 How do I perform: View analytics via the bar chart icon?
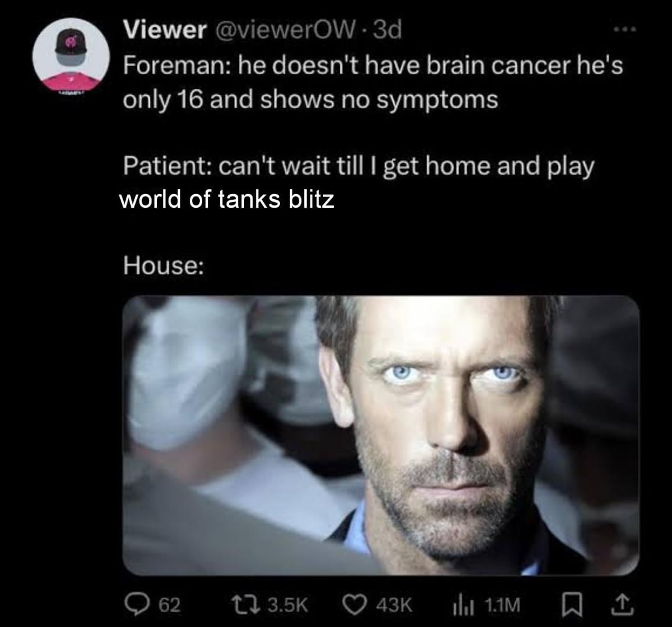[x=464, y=605]
